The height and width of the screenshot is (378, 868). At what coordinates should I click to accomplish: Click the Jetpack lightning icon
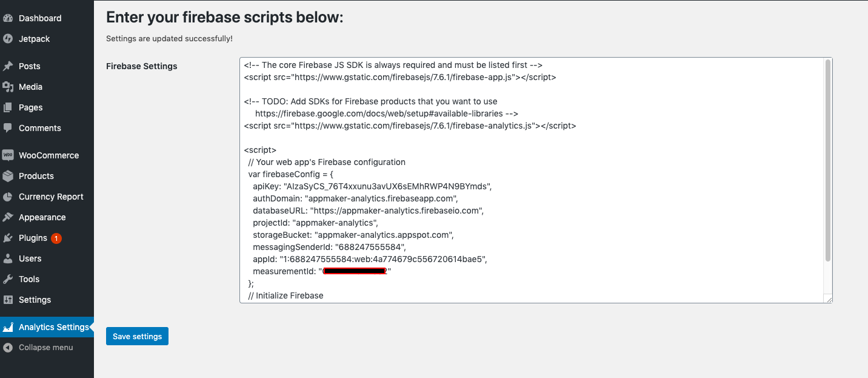8,39
